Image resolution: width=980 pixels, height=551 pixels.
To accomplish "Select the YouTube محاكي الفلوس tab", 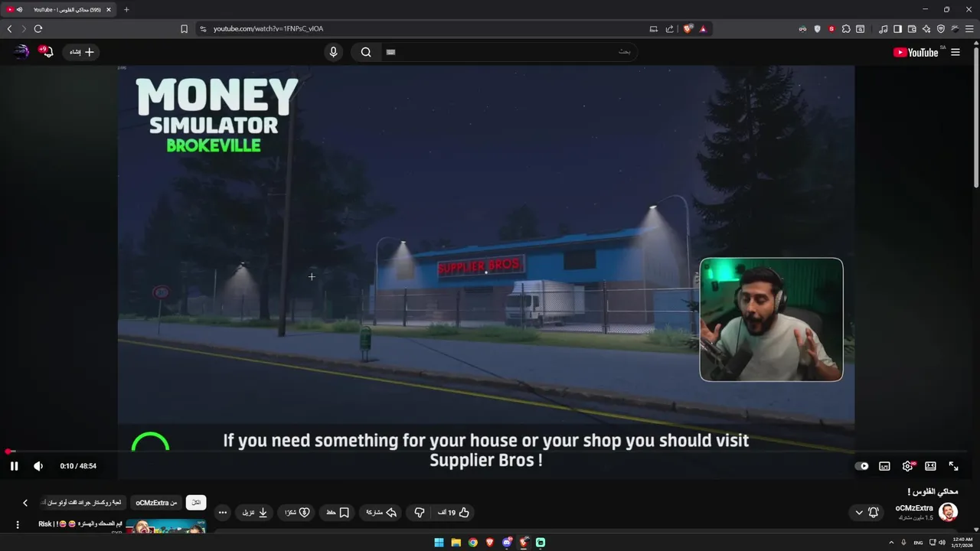I will point(60,10).
